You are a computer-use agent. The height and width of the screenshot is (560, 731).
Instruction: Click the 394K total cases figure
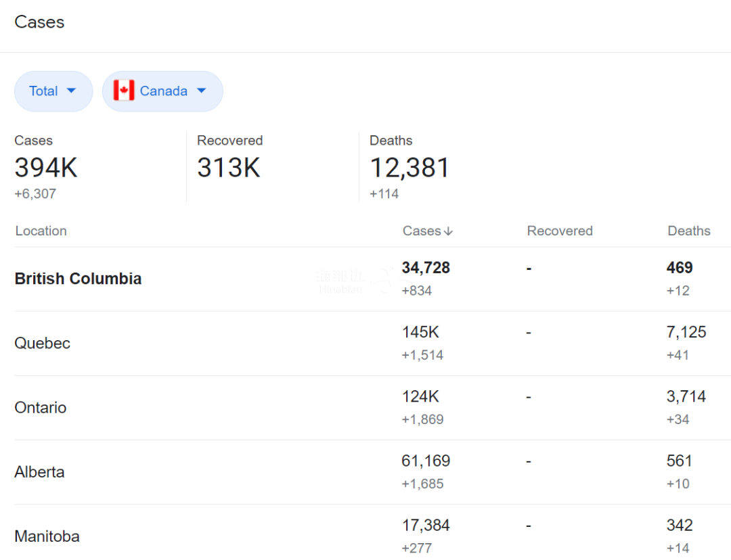46,168
